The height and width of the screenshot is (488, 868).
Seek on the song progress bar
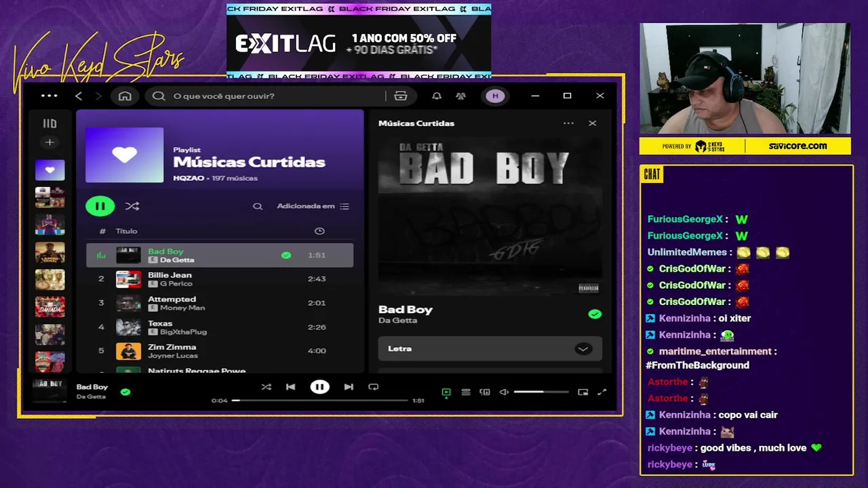click(x=319, y=401)
